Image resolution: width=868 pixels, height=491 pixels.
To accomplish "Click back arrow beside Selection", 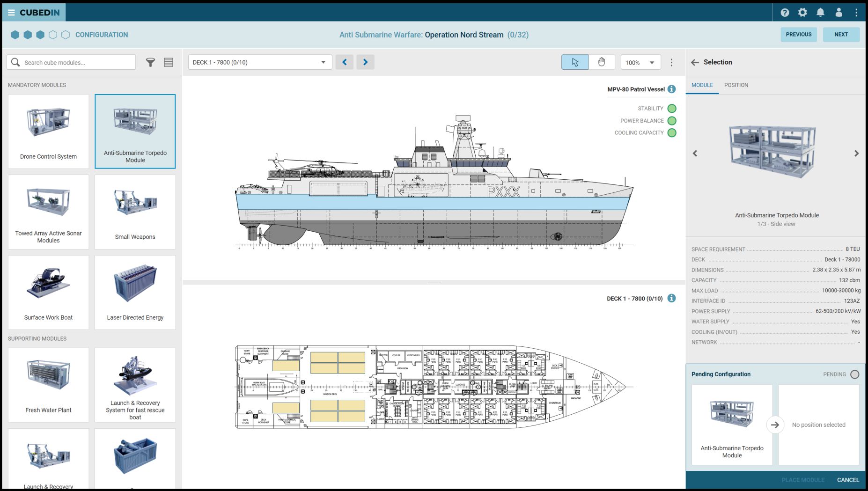I will (x=695, y=62).
